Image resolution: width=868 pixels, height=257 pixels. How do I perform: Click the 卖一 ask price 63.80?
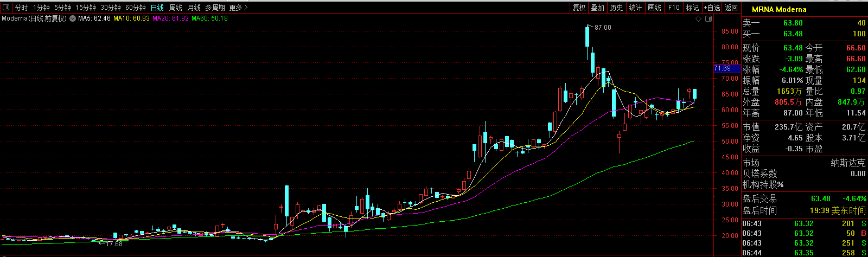tap(793, 23)
